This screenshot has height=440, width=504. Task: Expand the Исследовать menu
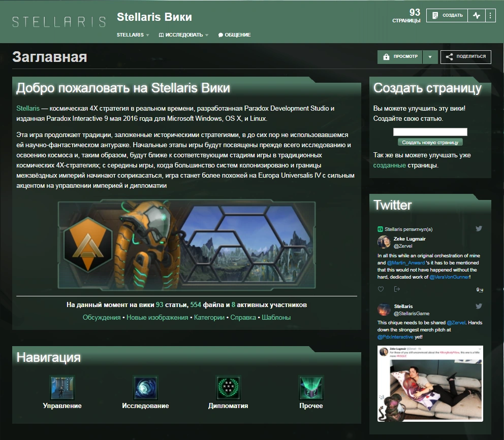tap(183, 35)
